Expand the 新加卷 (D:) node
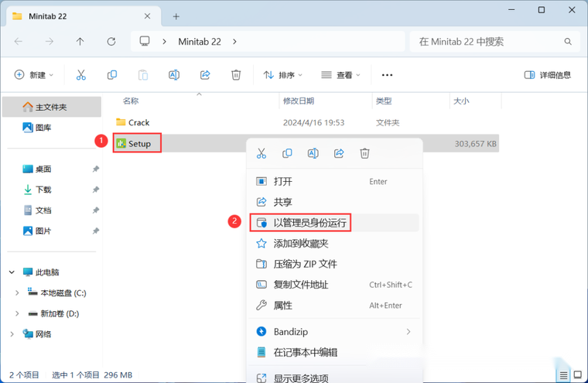This screenshot has width=588, height=383. point(17,313)
